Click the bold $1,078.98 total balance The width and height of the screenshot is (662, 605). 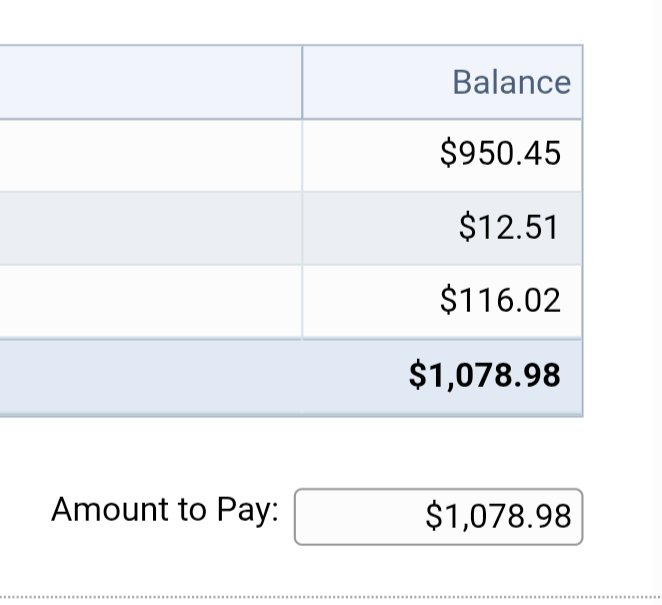(485, 375)
